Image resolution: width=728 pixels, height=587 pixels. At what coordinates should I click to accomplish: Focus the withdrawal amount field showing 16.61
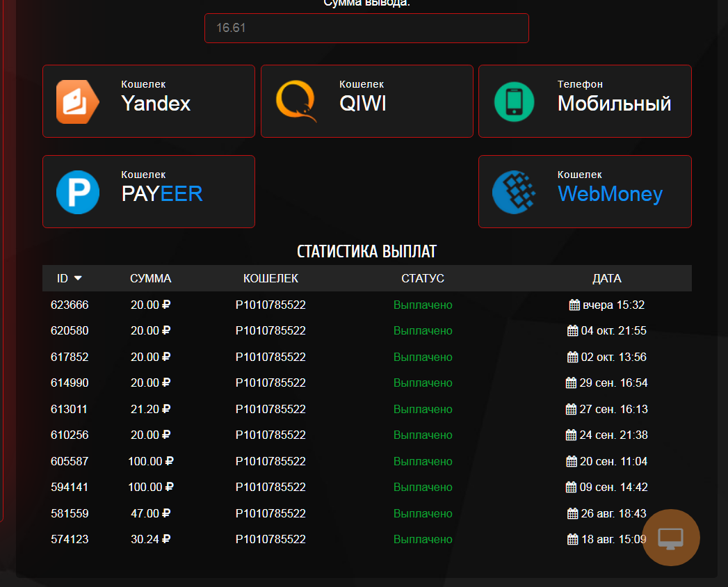367,29
